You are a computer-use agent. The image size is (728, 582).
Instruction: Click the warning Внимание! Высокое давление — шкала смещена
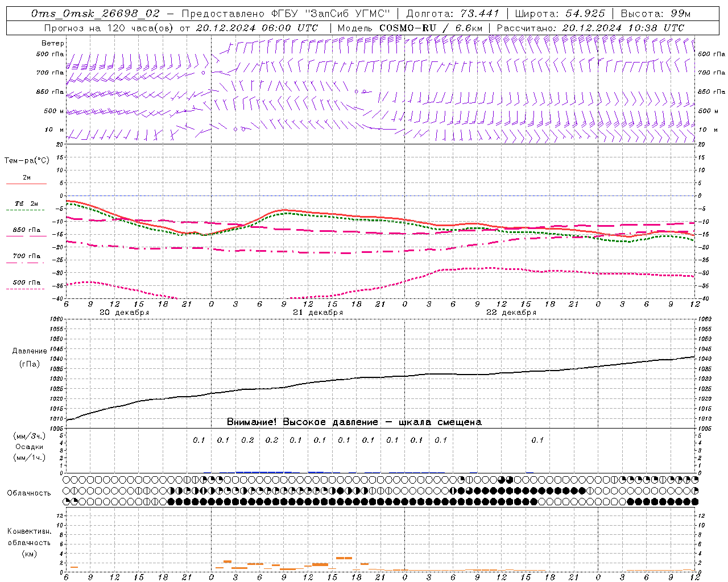pyautogui.click(x=354, y=422)
